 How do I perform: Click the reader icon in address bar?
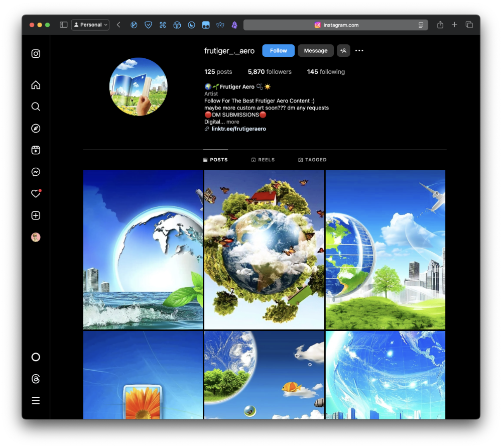point(421,25)
